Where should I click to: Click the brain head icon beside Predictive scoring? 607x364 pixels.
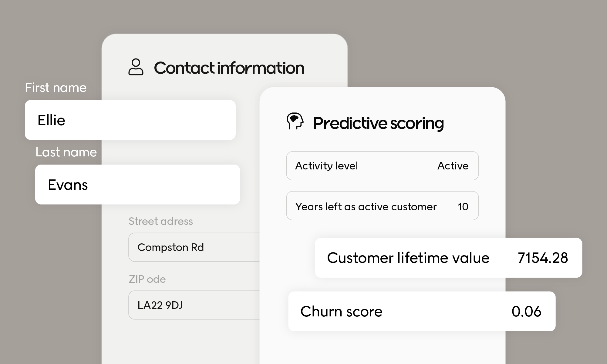click(x=295, y=121)
